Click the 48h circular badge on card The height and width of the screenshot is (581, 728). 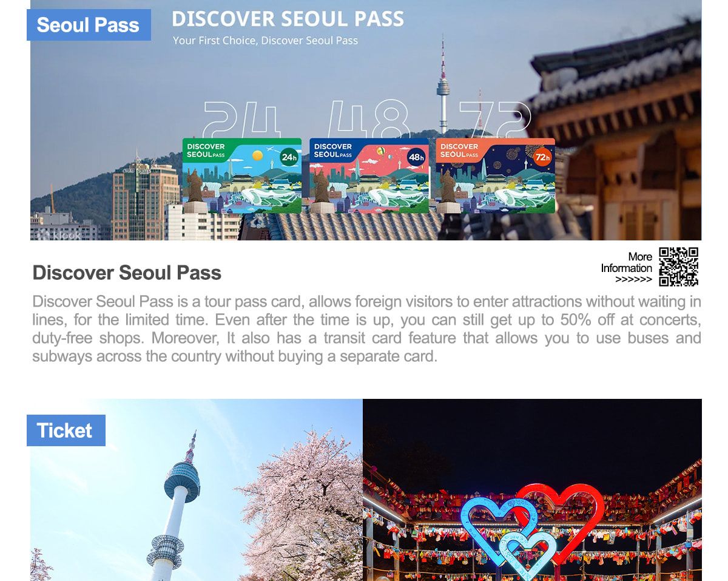(416, 158)
